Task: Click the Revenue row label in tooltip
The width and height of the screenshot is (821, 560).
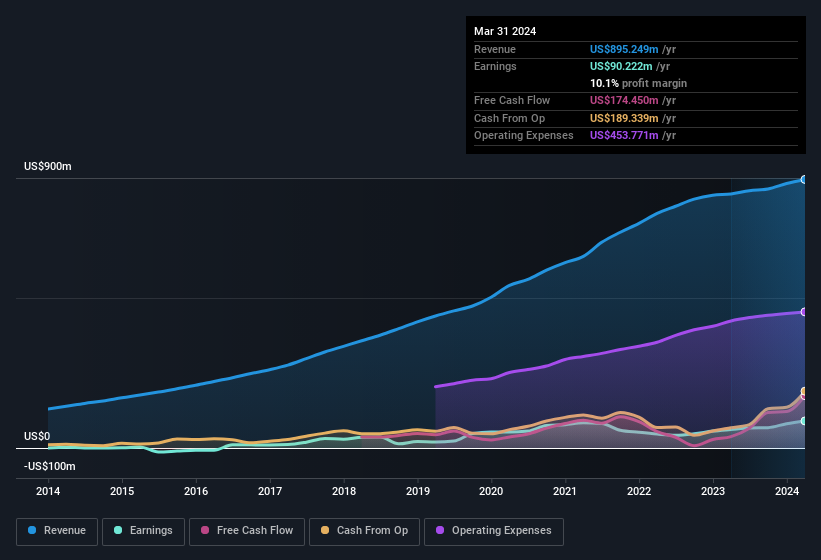Action: click(495, 49)
